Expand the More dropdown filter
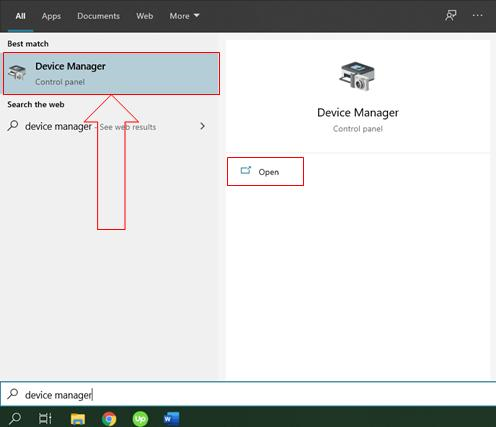The image size is (496, 427). click(x=184, y=16)
